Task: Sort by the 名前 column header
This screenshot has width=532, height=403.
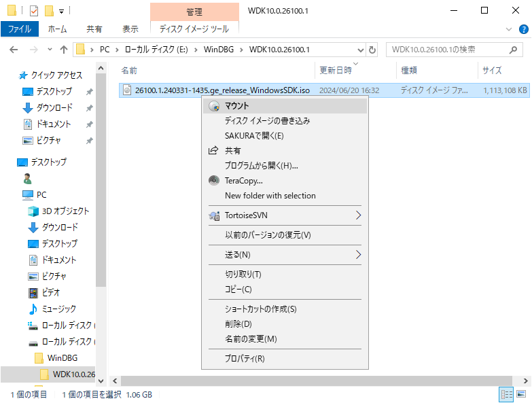Action: tap(217, 71)
